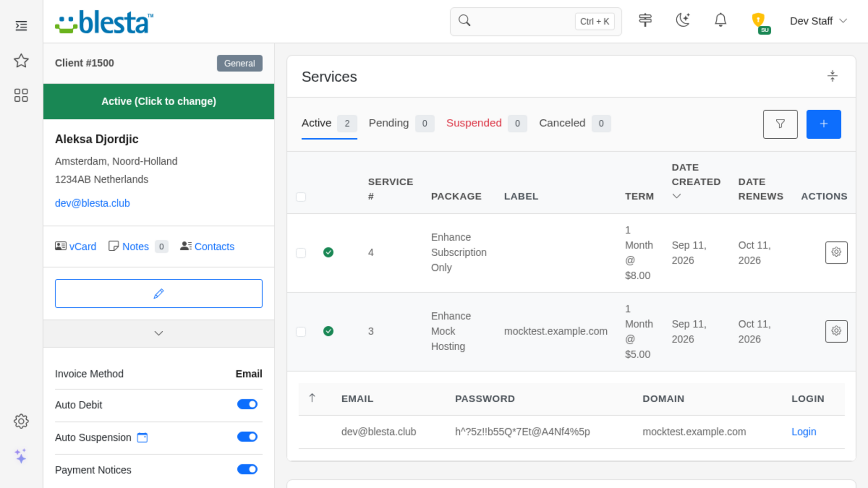Toggle Payment Notices switch
The width and height of the screenshot is (868, 488).
coord(247,469)
